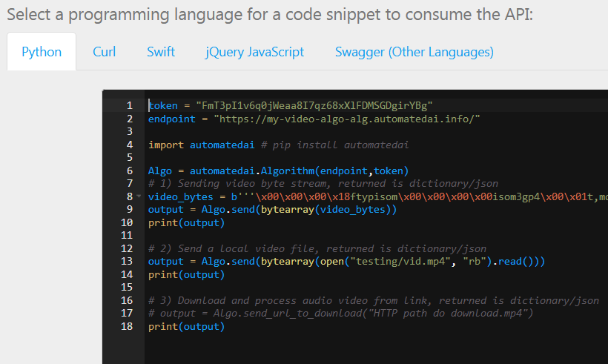Click line number 9 in the gutter

(x=130, y=209)
